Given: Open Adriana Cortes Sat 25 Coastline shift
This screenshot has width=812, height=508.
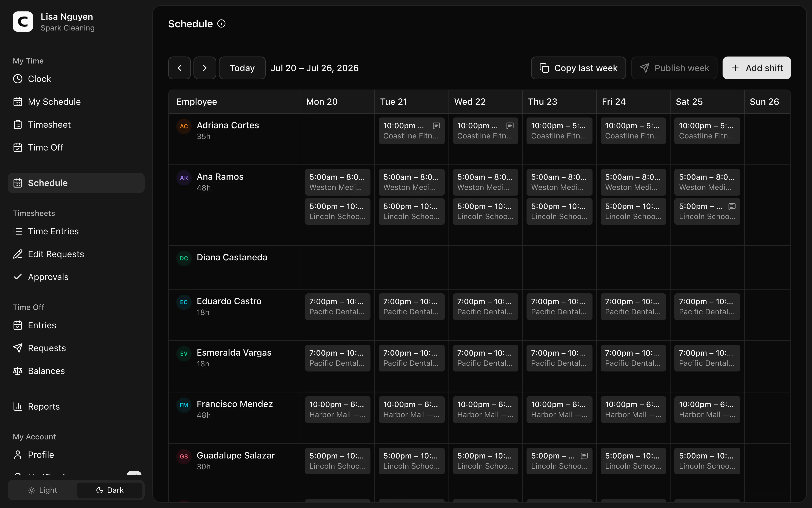Looking at the screenshot, I should point(707,131).
